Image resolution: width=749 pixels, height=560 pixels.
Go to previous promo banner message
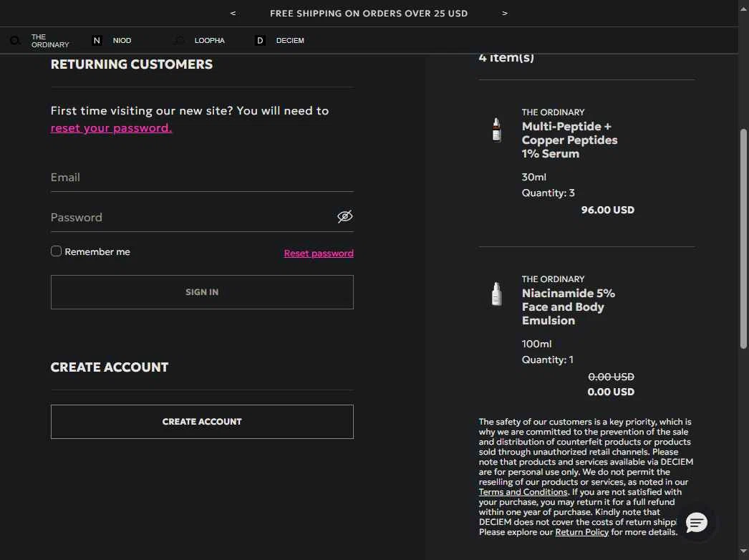point(233,14)
